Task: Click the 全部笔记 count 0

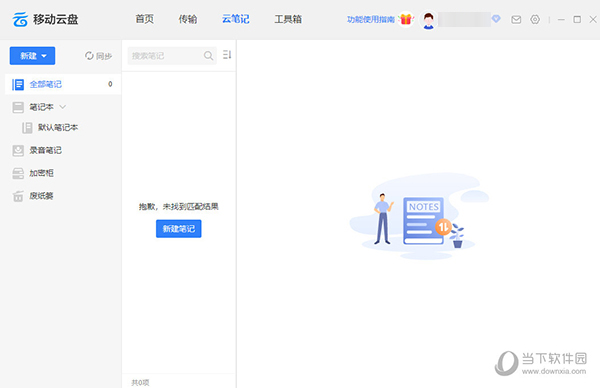Action: tap(110, 84)
